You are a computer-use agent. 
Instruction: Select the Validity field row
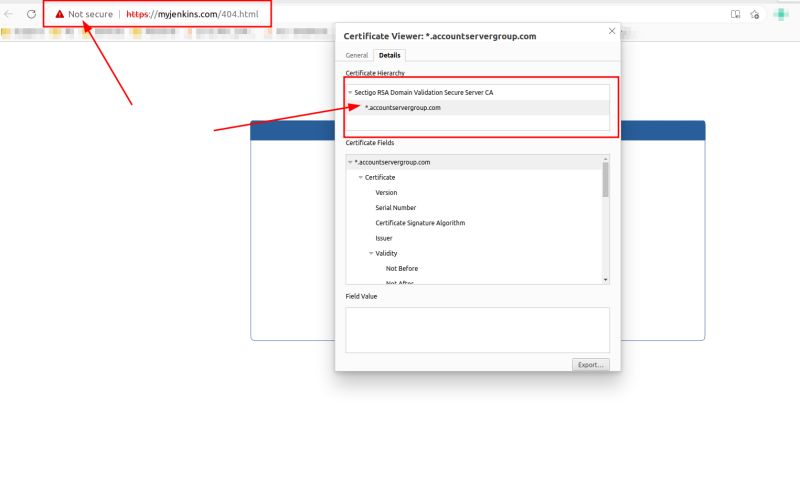474,253
